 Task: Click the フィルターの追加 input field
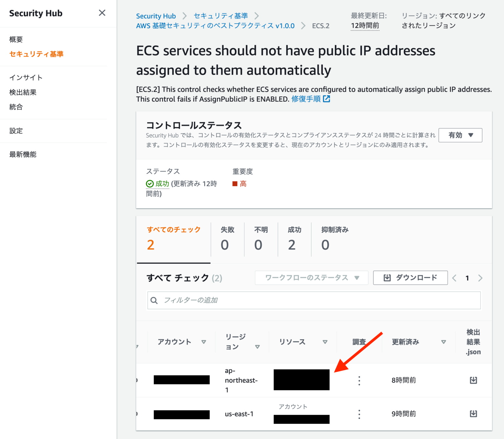pos(230,300)
